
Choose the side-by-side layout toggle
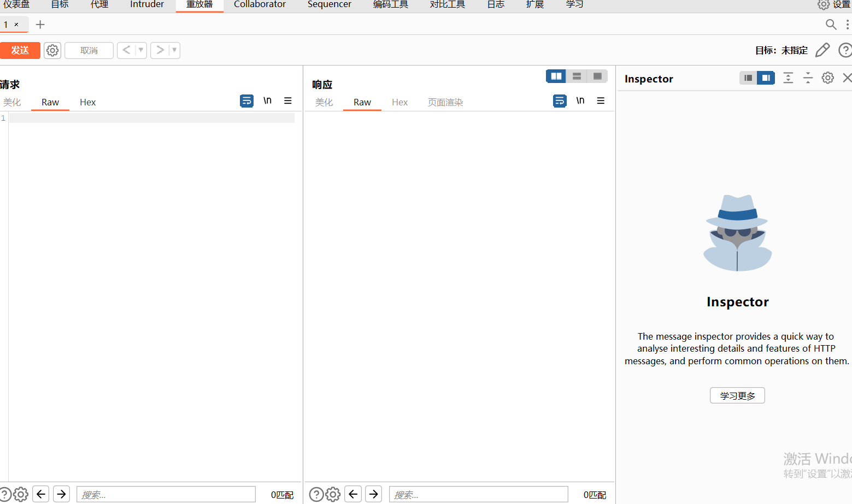point(556,76)
